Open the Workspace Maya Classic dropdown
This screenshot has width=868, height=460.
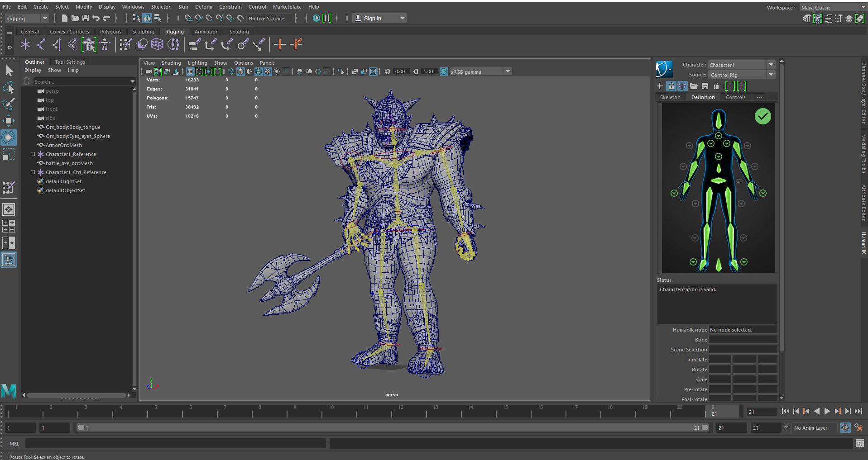[x=833, y=7]
